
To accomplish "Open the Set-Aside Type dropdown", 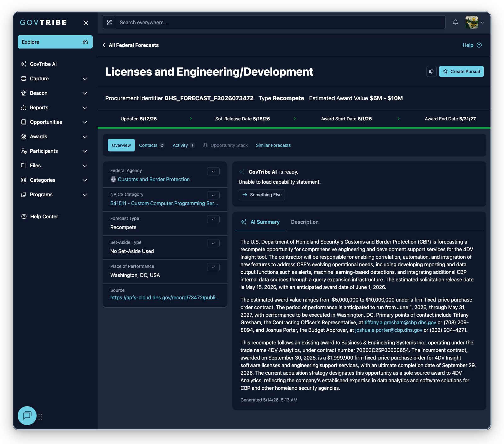I will (213, 243).
